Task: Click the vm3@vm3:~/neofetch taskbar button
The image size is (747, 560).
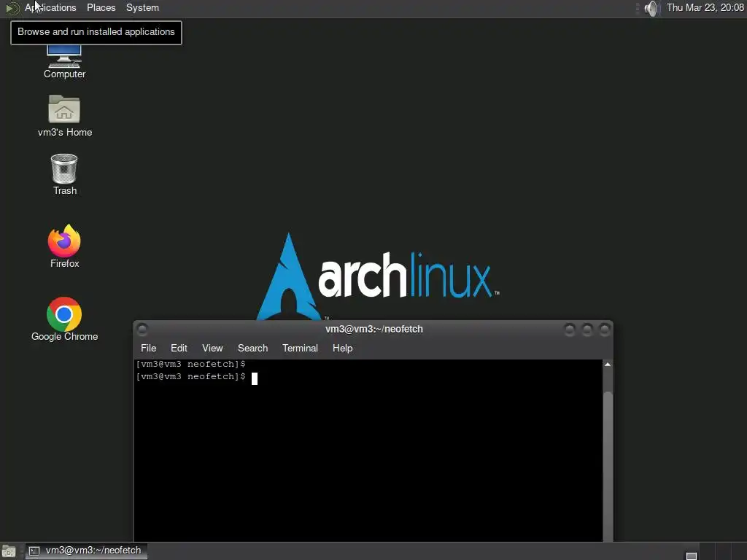Action: point(86,551)
